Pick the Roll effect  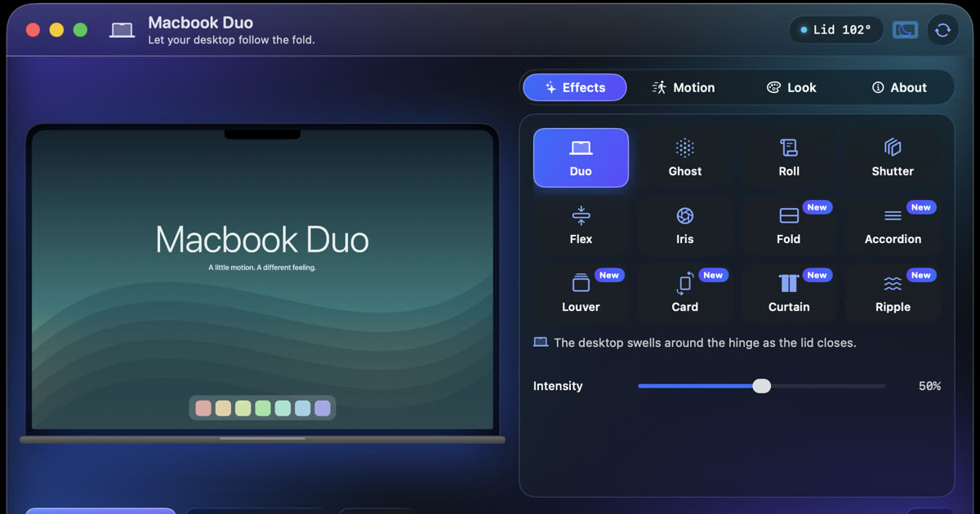coord(789,157)
